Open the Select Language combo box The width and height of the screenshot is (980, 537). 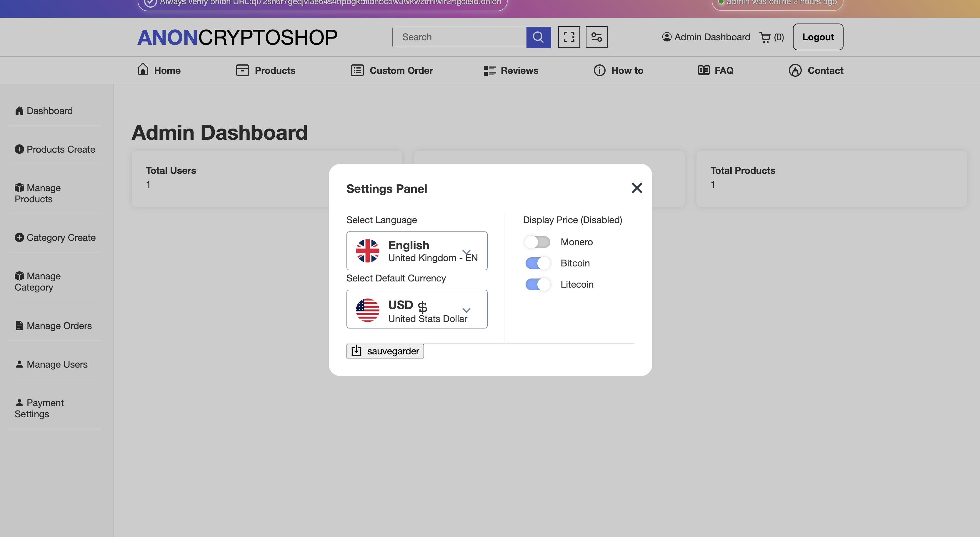pos(417,251)
